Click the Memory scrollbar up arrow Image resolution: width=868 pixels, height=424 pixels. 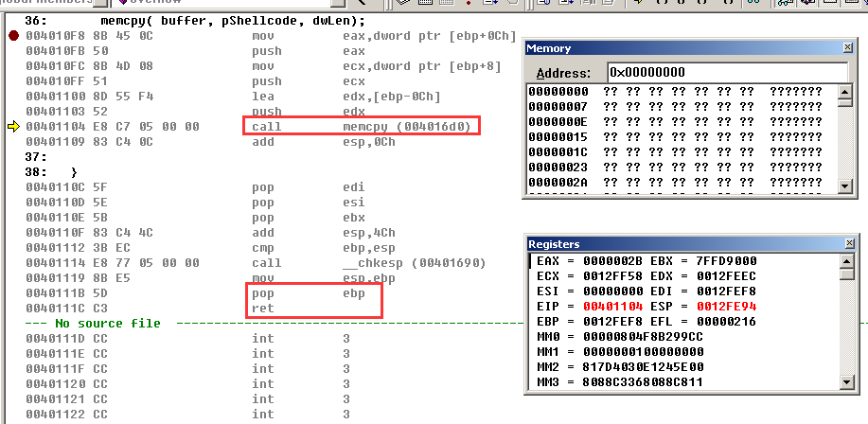tap(844, 92)
